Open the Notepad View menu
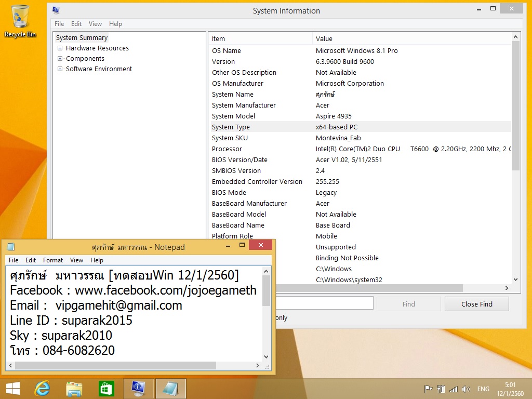Screen dimensions: 532x399 [x=77, y=260]
